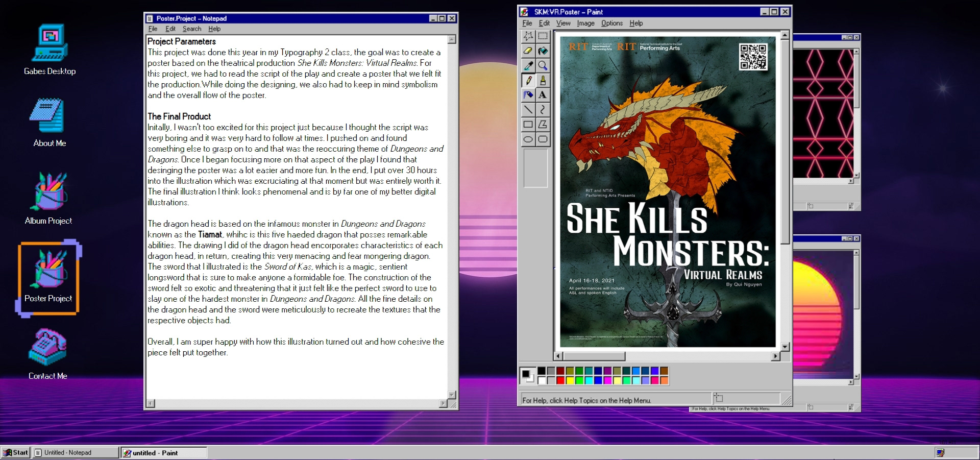
Task: Pick the bright green color swatch
Action: [579, 380]
